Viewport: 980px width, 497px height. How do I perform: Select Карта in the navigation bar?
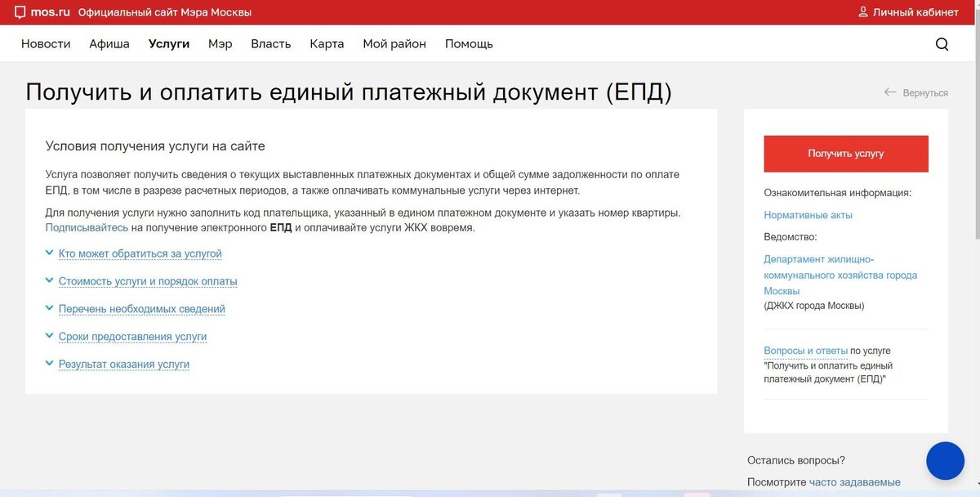coord(327,43)
